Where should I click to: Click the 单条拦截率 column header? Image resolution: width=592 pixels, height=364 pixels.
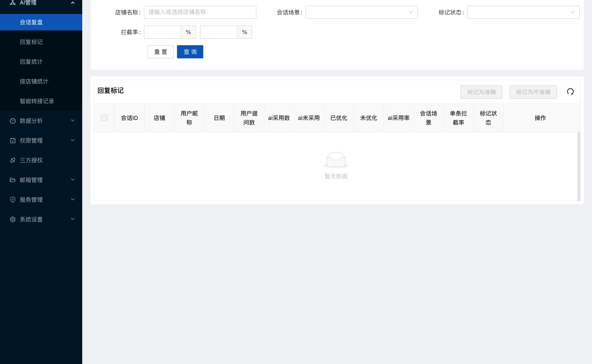458,118
